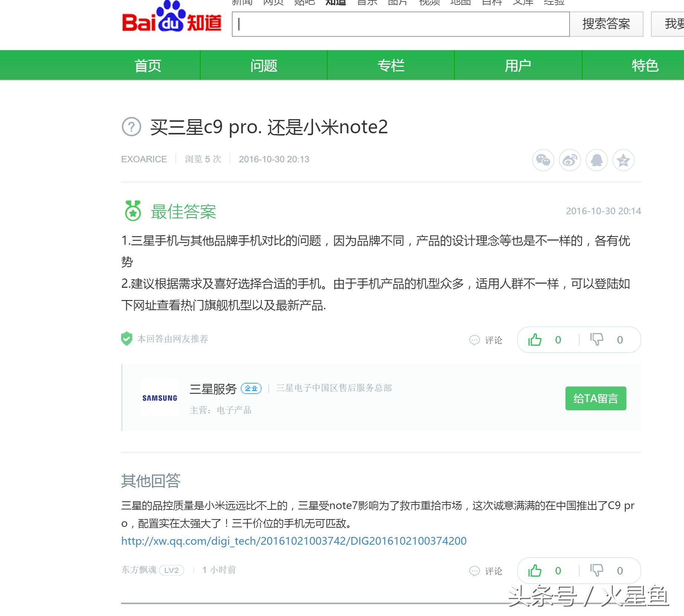This screenshot has height=616, width=684.
Task: Open asker EXOARICE's profile
Action: (144, 159)
